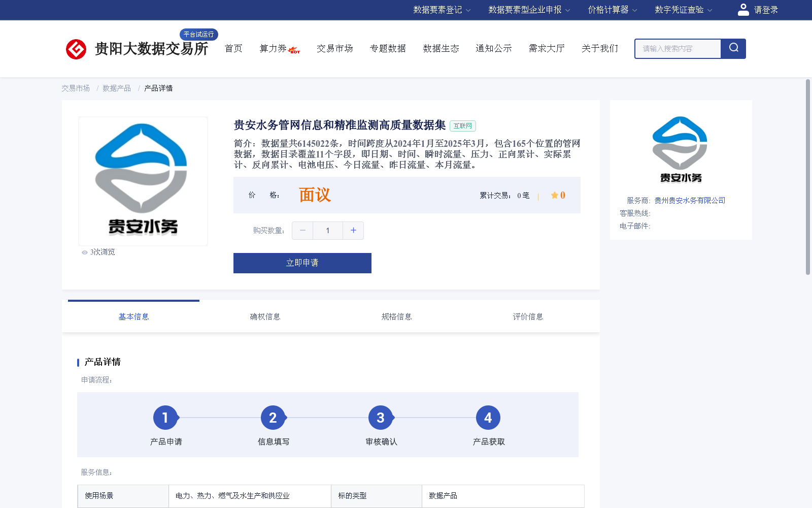Click the large 贵安水务 product image
The width and height of the screenshot is (812, 508).
coord(143,181)
